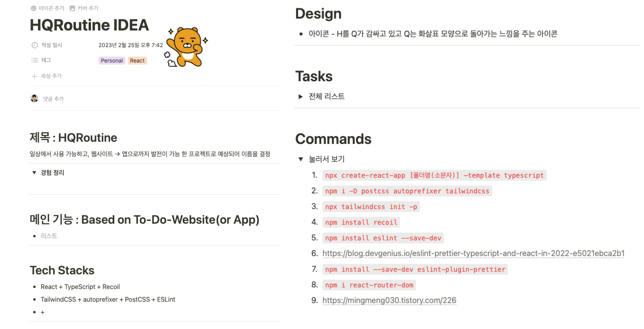Click the npm install recoil code snippet
644x329 pixels.
361,223
